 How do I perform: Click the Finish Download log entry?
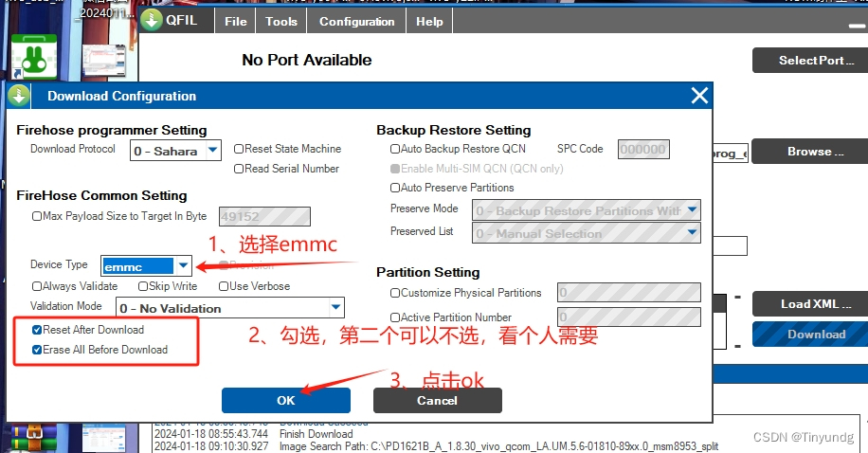316,434
